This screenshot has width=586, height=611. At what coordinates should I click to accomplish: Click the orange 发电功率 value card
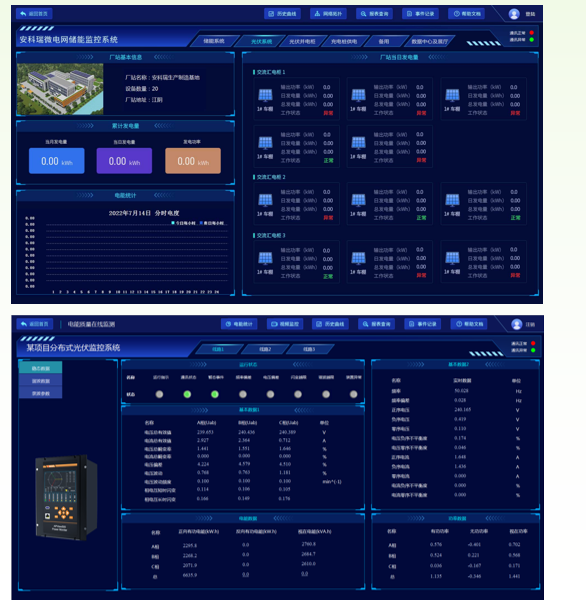point(193,161)
